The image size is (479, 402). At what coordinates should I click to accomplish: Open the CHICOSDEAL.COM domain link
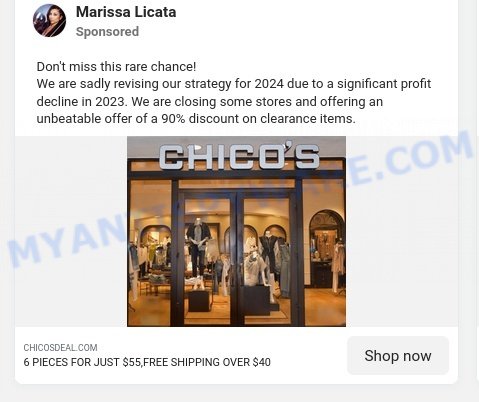pyautogui.click(x=60, y=348)
